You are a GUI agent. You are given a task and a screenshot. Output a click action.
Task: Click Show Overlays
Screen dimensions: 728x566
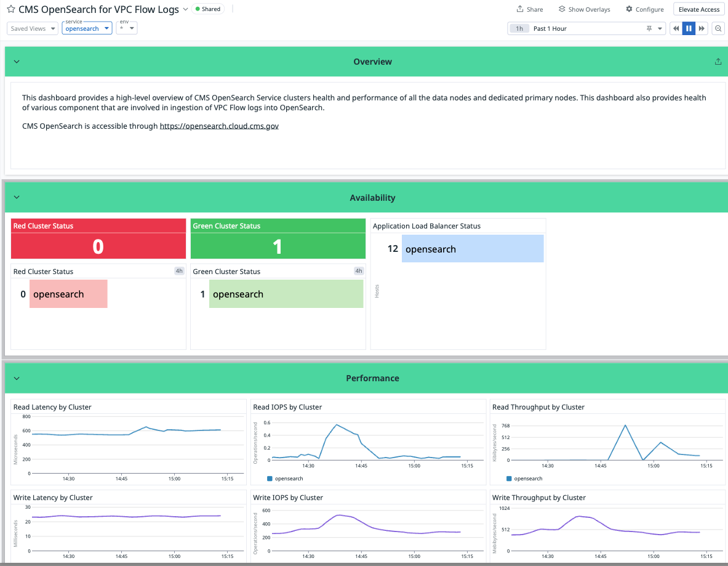click(584, 9)
